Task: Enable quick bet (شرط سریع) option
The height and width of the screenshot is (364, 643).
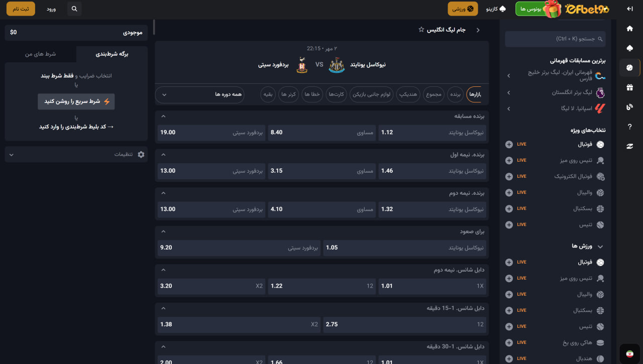Action: pyautogui.click(x=76, y=101)
